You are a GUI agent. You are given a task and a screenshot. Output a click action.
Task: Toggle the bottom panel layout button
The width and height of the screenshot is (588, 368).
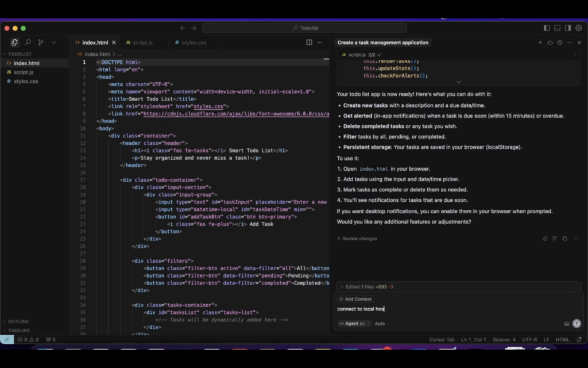tap(557, 28)
